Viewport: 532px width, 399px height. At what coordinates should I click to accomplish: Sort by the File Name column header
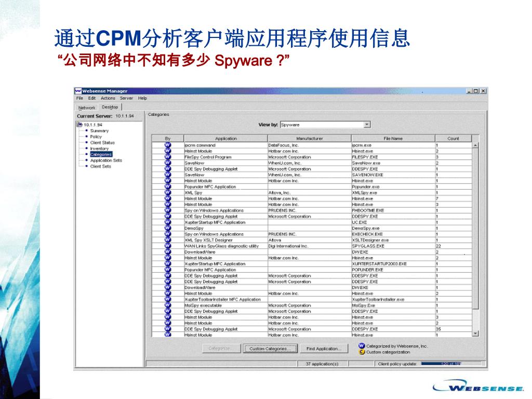pos(393,138)
